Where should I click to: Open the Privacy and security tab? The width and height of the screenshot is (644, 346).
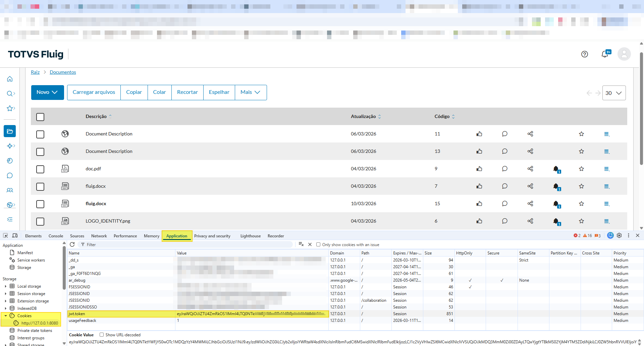[x=212, y=236]
